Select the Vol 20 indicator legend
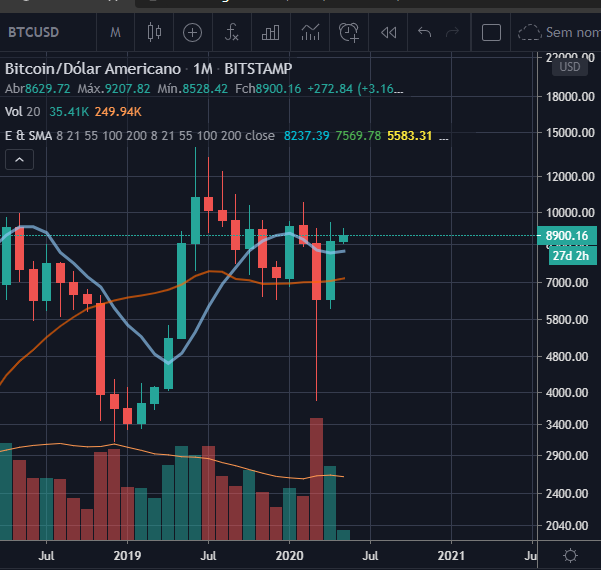The width and height of the screenshot is (601, 570). pos(23,112)
